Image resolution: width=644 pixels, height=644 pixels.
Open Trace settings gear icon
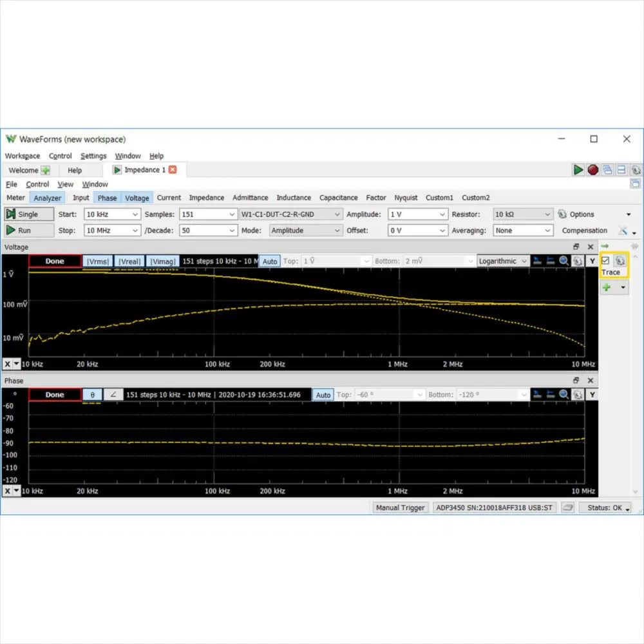pos(620,261)
